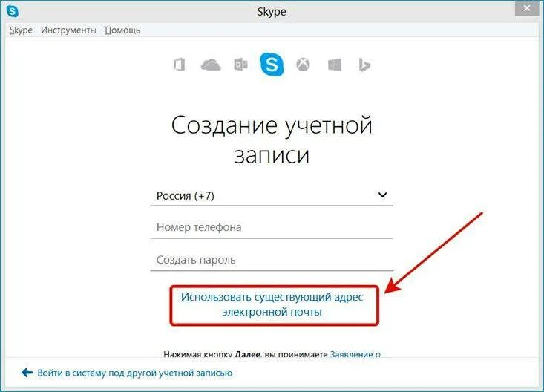
Task: Click Войти в систему под другой учетной записью
Action: pos(134,373)
